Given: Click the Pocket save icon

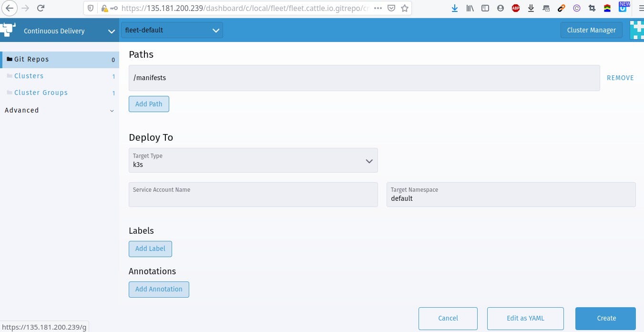Looking at the screenshot, I should tap(391, 8).
